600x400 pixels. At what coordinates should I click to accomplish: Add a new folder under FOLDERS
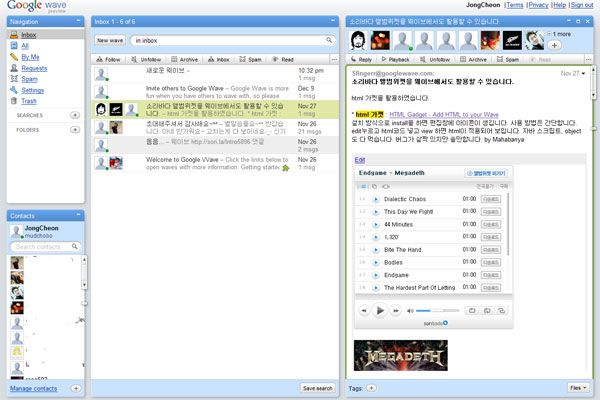pyautogui.click(x=75, y=130)
